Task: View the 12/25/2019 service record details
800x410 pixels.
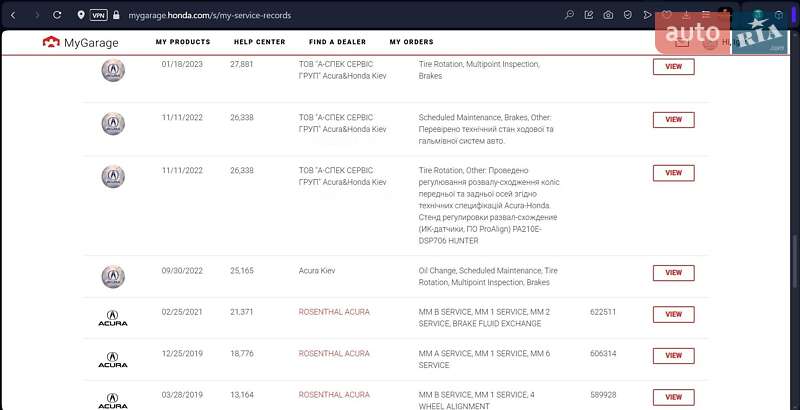Action: [x=673, y=355]
